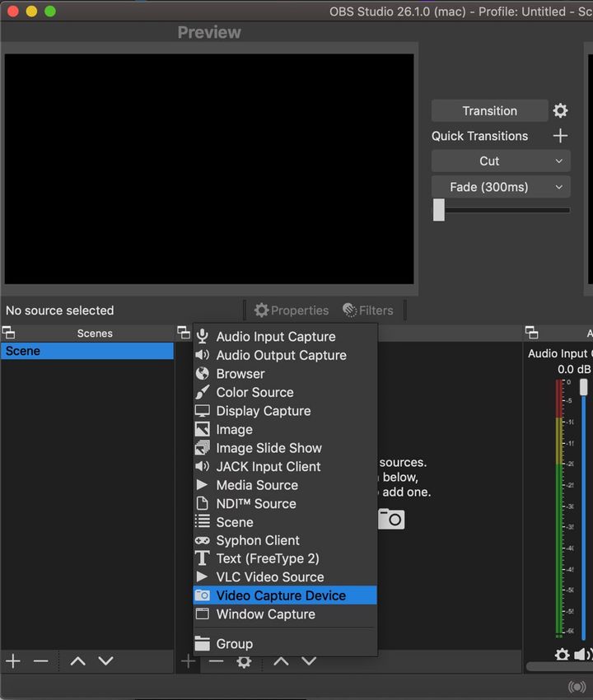Select Audio Input Capture from sources menu
Screen dimensions: 593x700
click(x=285, y=337)
